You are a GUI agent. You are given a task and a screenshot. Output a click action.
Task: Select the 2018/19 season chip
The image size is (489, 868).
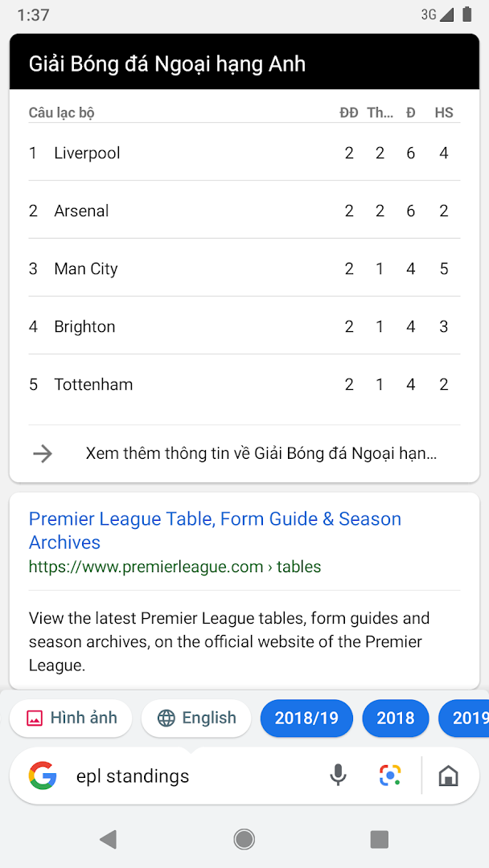[x=306, y=718]
